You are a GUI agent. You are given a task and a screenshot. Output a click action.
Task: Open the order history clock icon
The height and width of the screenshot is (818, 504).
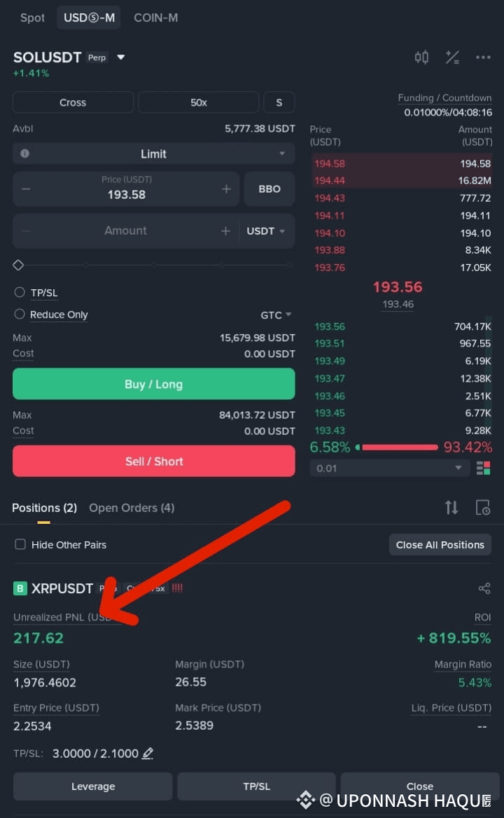coord(482,507)
